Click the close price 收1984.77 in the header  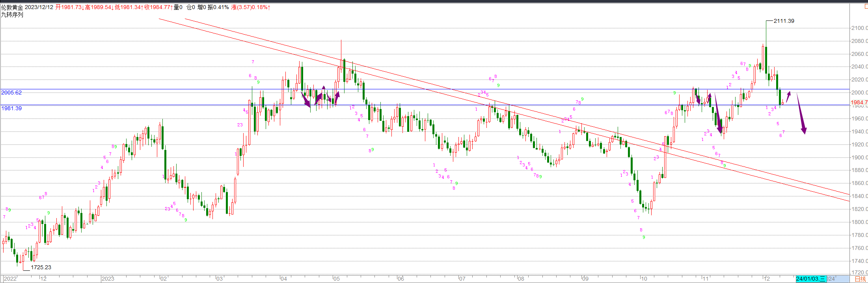click(157, 7)
